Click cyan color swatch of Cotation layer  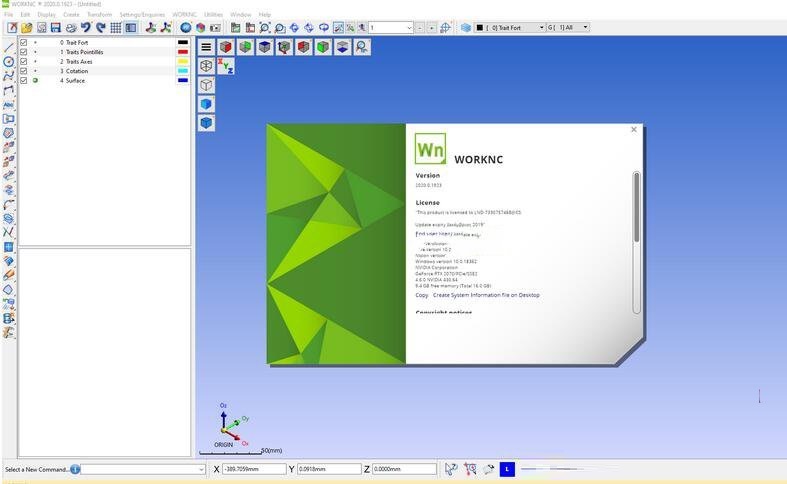click(x=183, y=71)
